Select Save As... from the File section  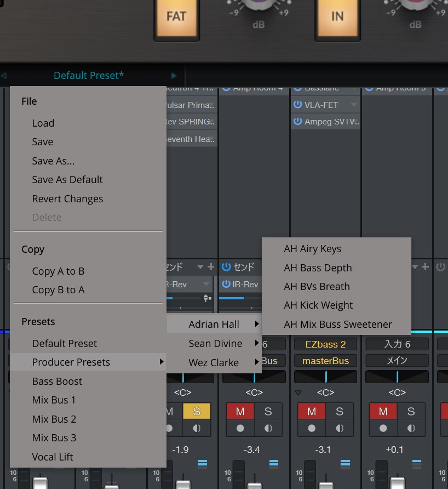coord(53,161)
